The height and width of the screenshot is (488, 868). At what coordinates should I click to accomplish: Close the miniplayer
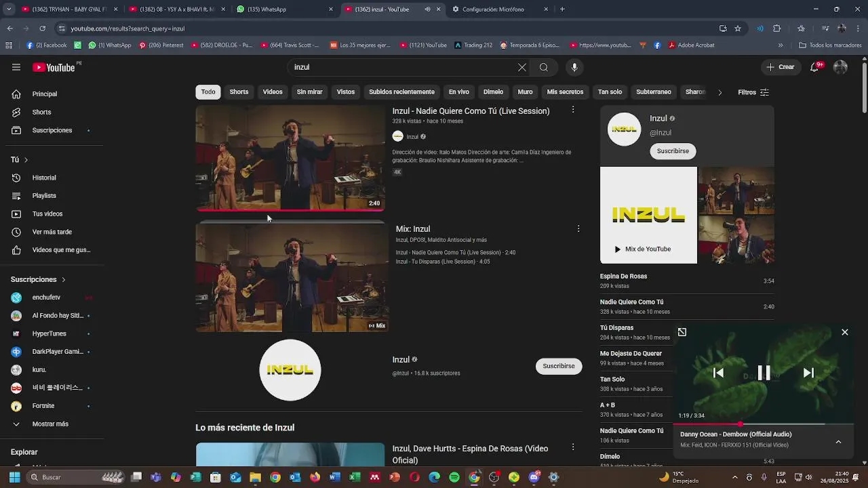(x=845, y=332)
